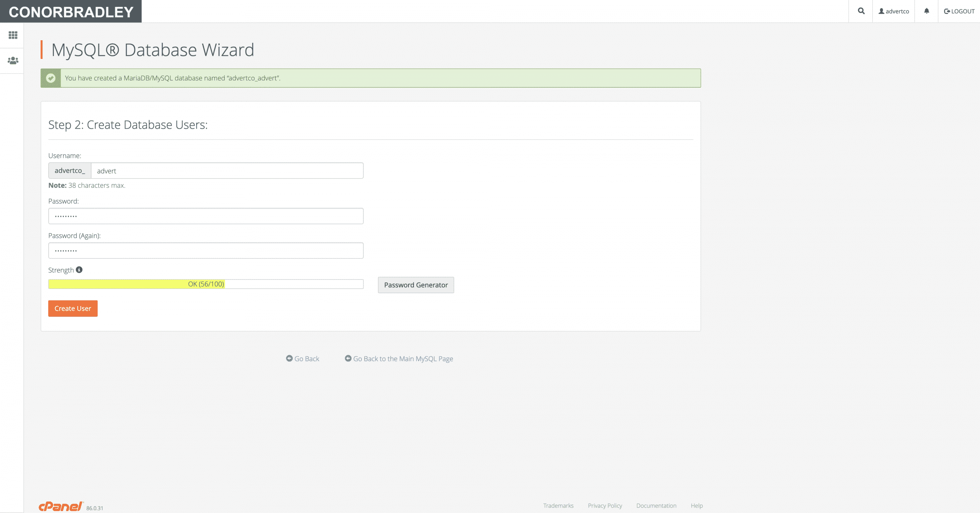
Task: Open the cPanel home grid icon
Action: pos(13,35)
